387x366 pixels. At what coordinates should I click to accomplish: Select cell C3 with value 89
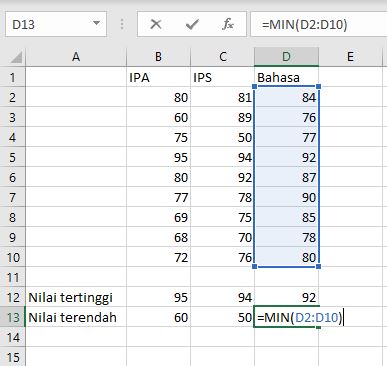click(x=222, y=117)
